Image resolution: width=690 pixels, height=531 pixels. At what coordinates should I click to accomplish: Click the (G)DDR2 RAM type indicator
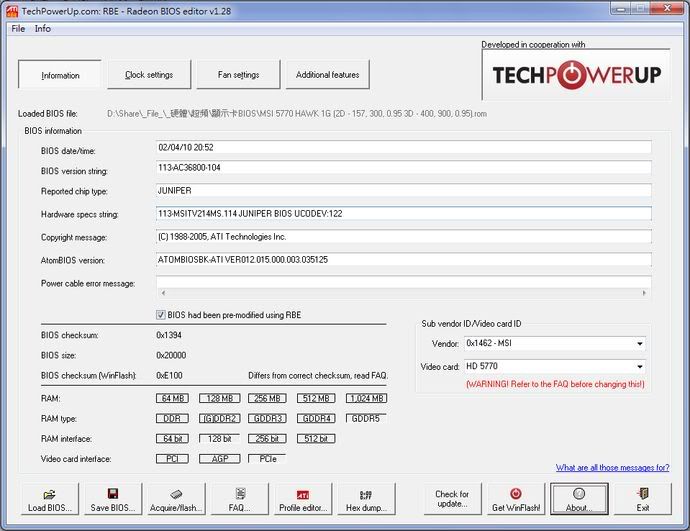[x=220, y=418]
